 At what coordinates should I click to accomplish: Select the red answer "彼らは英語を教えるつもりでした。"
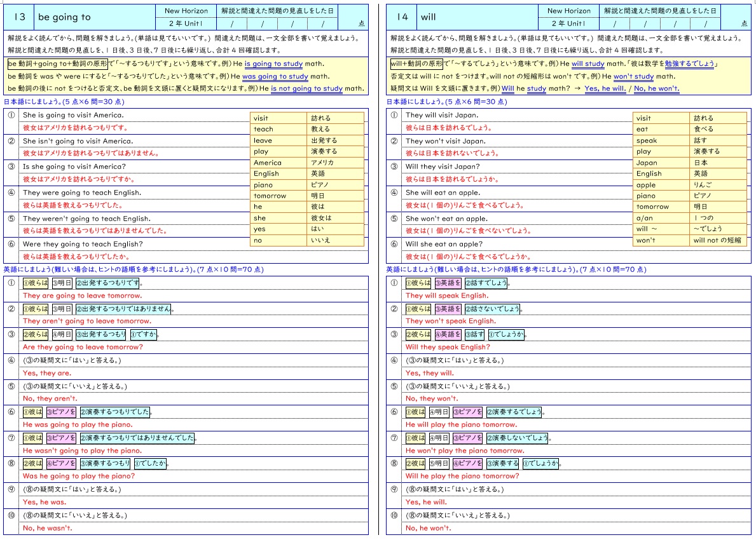[x=73, y=205]
